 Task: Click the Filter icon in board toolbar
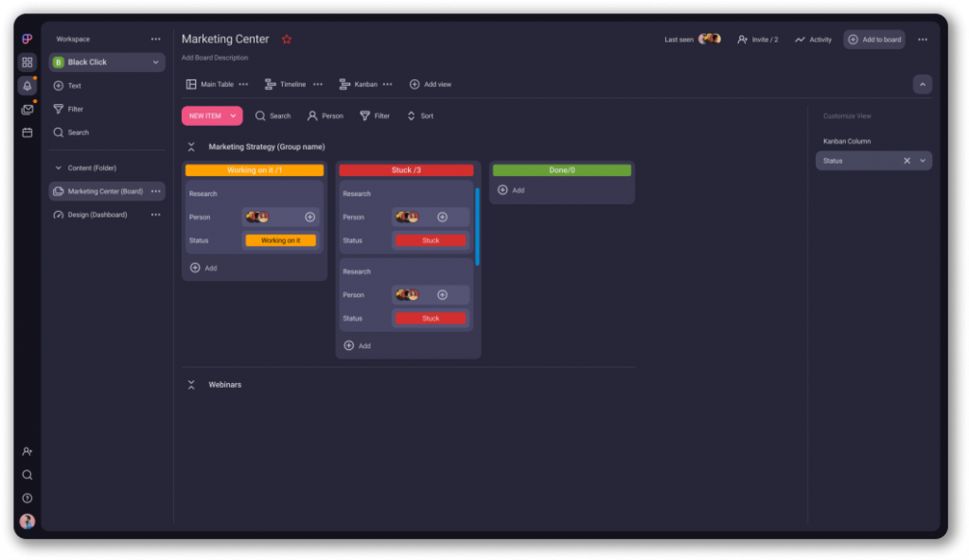point(365,115)
